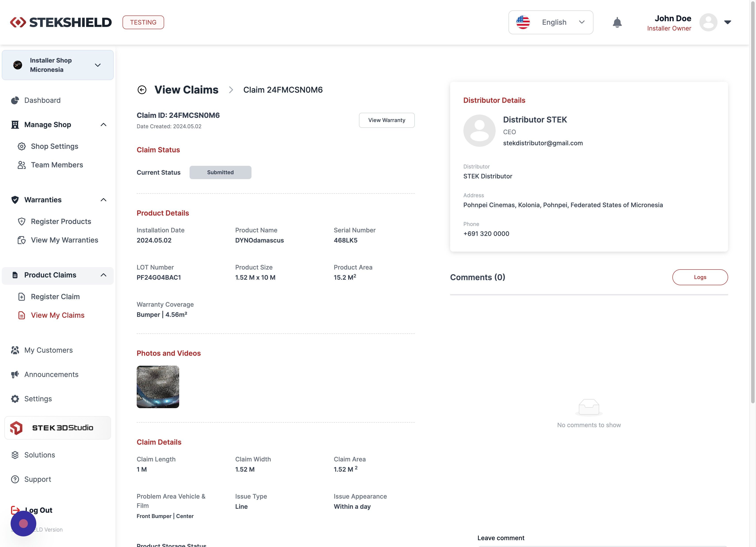Click the serial number 468LK5
Image resolution: width=756 pixels, height=547 pixels.
click(345, 241)
